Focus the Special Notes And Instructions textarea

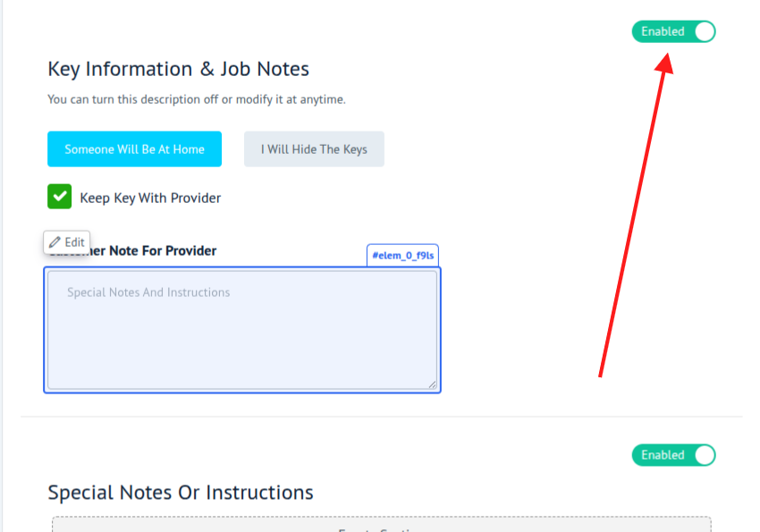[x=241, y=331]
